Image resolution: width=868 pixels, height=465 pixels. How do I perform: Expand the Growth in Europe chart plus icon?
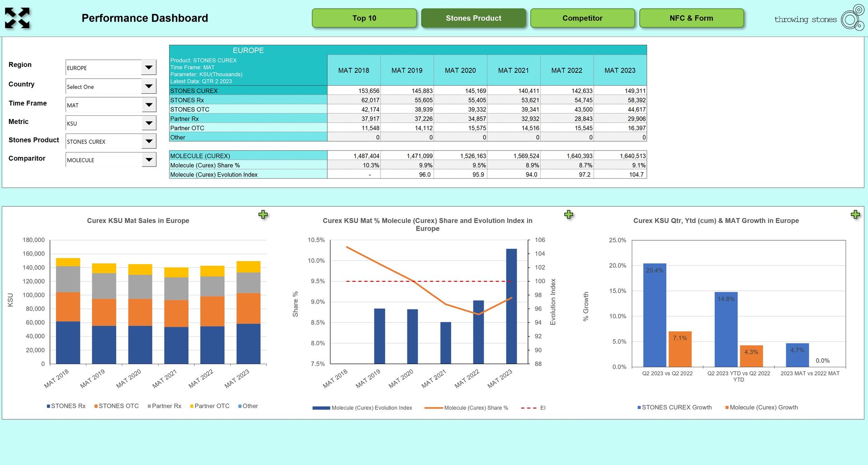855,214
